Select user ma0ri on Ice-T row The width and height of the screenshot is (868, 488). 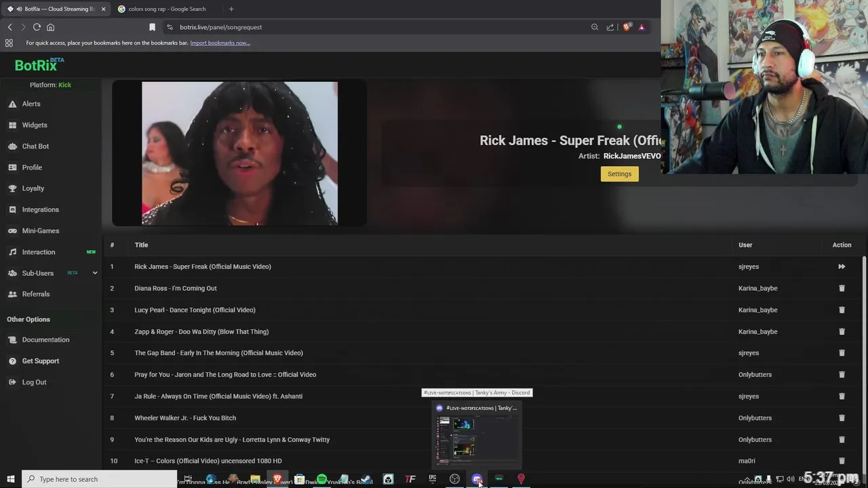747,461
